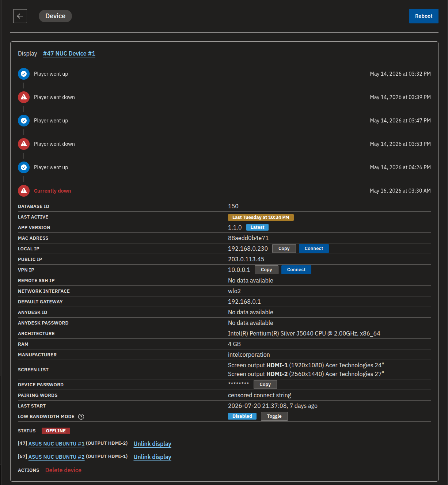This screenshot has height=485, width=448.
Task: Copy the VPN IP address
Action: 266,270
